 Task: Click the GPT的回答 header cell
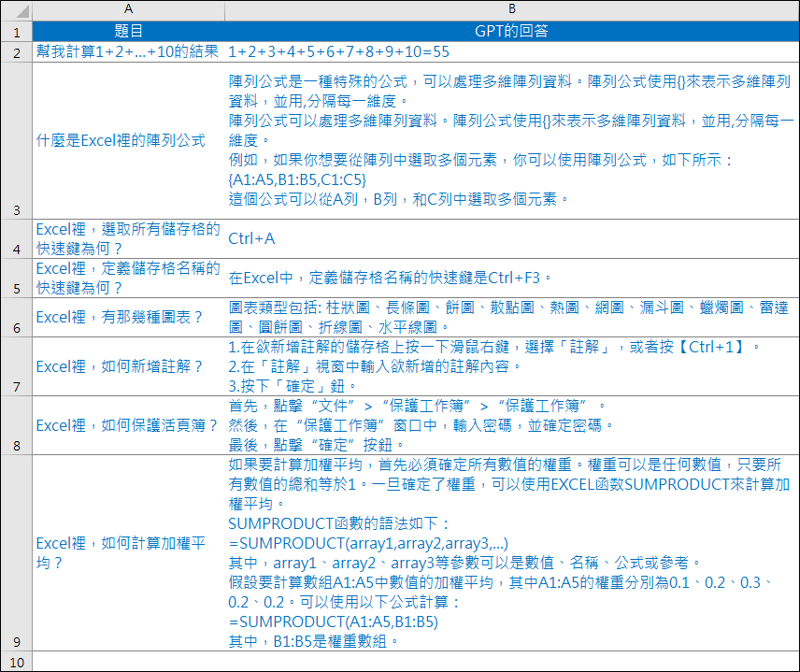click(x=512, y=32)
